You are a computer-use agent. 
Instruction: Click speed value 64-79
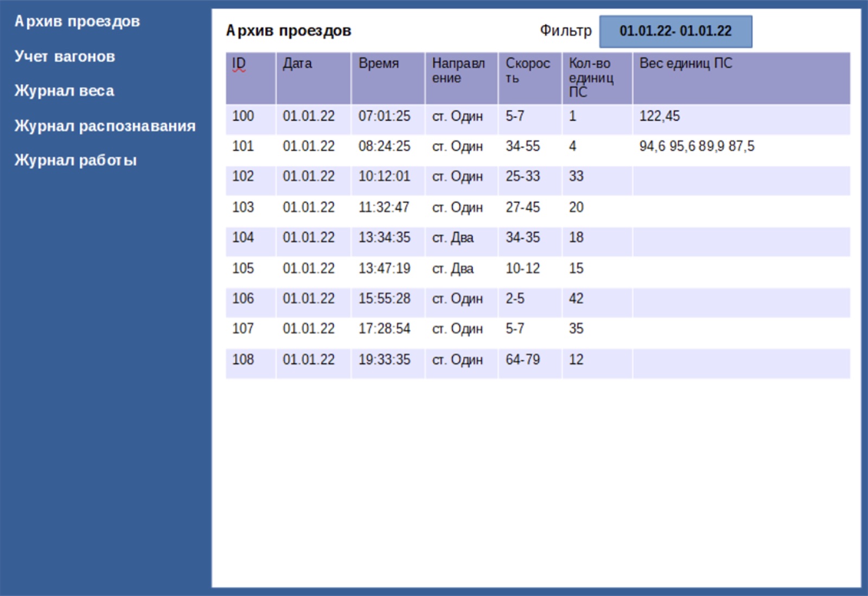coord(523,360)
